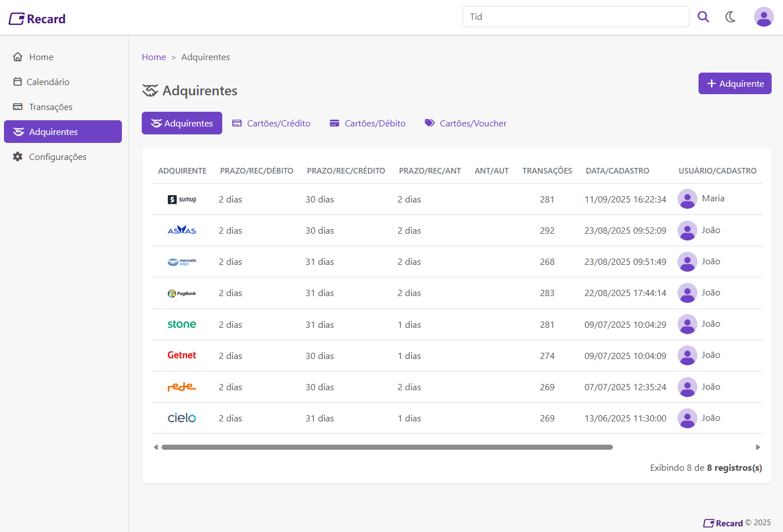The height and width of the screenshot is (532, 783).
Task: Click the scroll right arrow of table
Action: [x=757, y=447]
